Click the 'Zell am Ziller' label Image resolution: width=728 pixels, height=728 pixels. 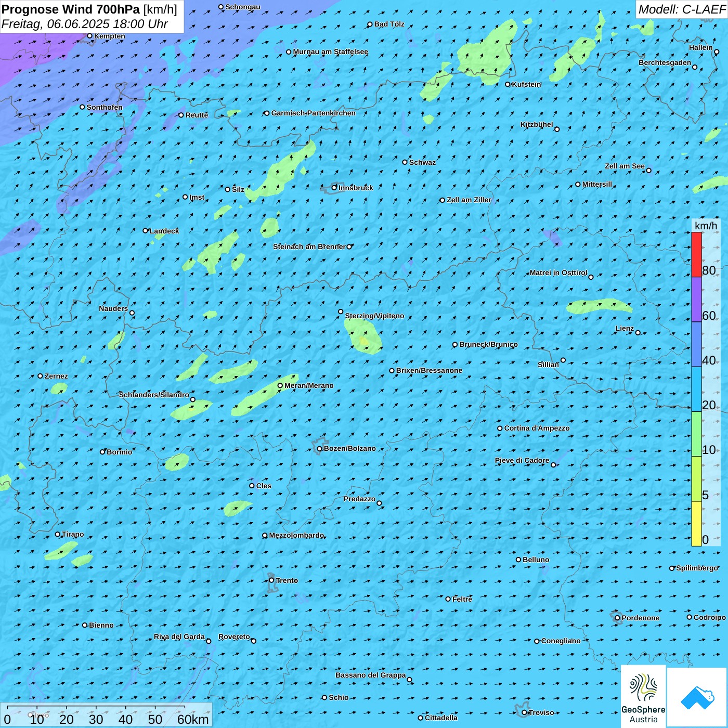point(469,200)
